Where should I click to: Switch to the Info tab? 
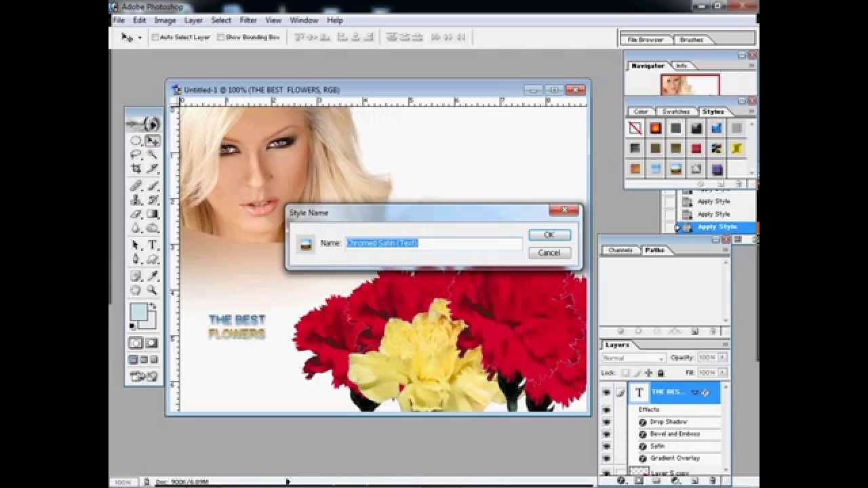(x=682, y=66)
